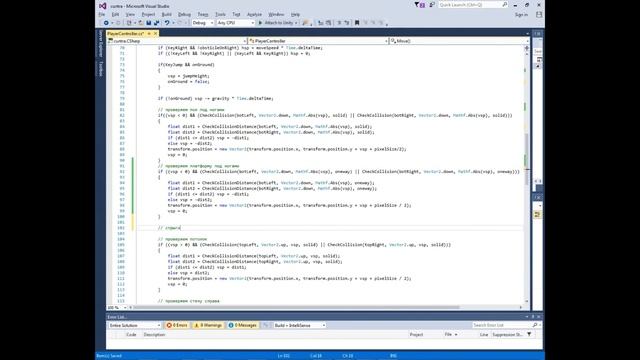
Task: Click the Navigate Backward toolbar icon
Action: tap(106, 23)
